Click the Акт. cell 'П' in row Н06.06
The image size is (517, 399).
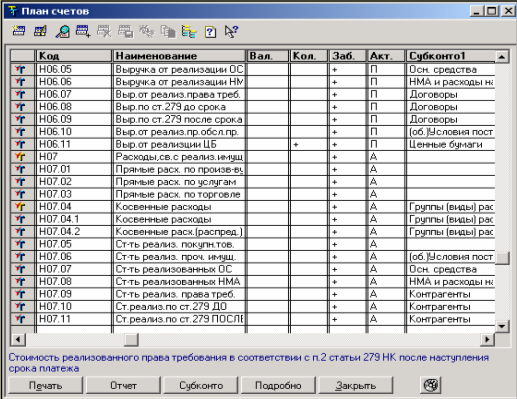coord(386,82)
